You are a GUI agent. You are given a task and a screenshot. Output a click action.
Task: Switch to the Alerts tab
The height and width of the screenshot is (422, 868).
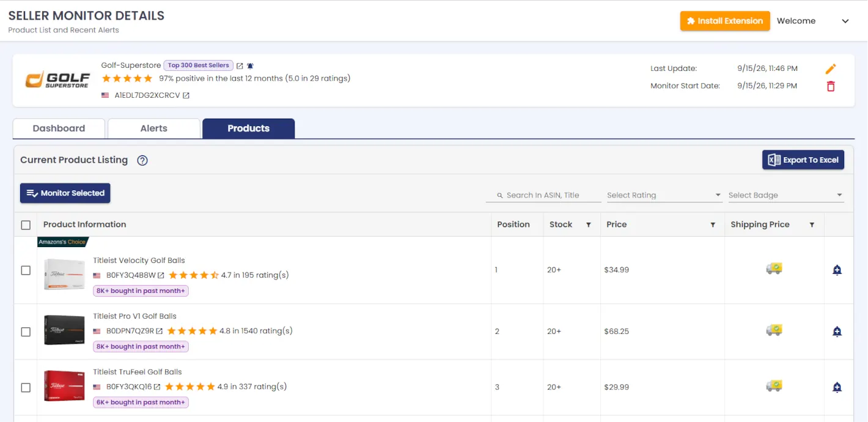[154, 128]
